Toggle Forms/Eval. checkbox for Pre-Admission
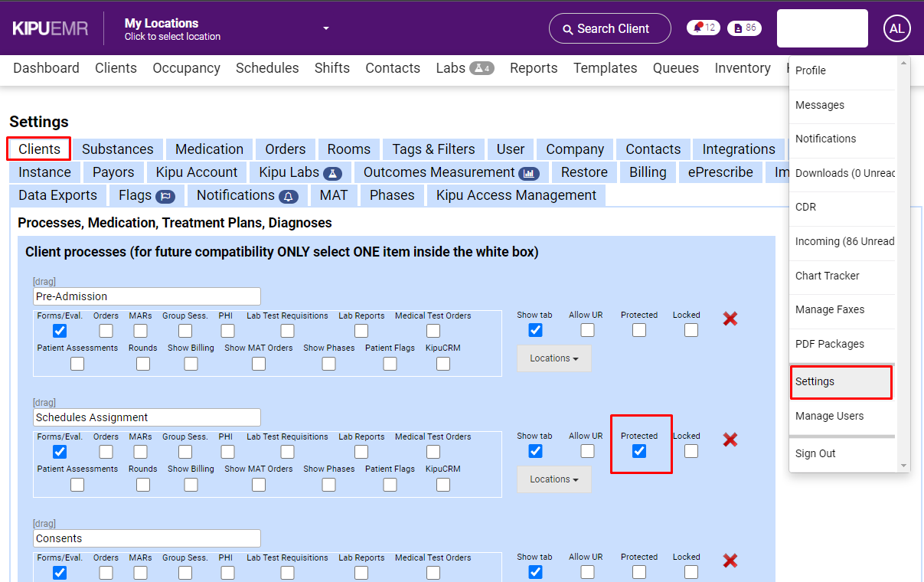Screen dimensions: 924x582 [x=60, y=331]
